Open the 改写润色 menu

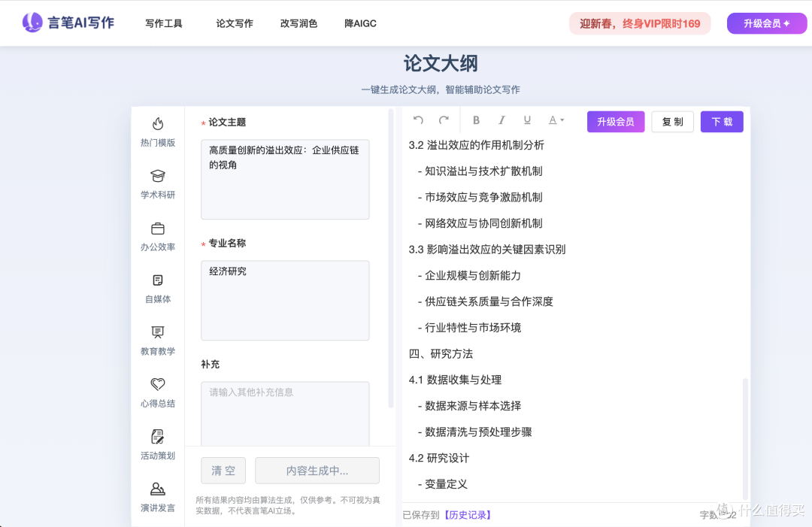298,23
